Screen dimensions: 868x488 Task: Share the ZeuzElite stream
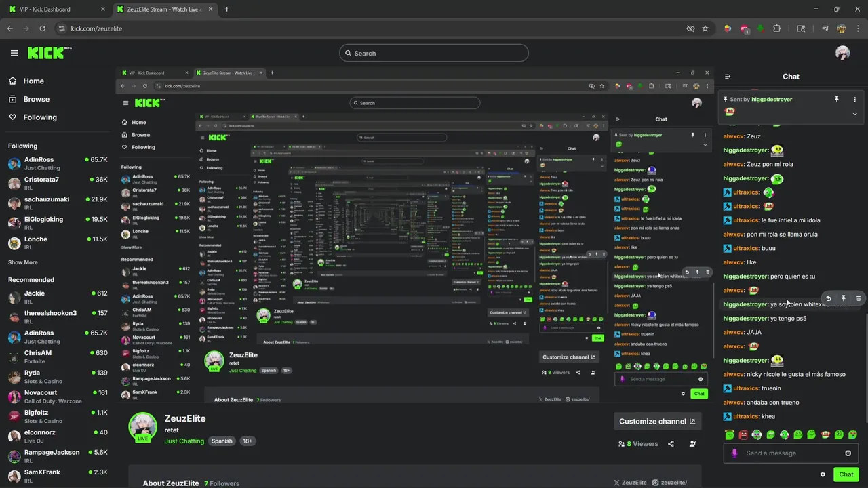(671, 444)
